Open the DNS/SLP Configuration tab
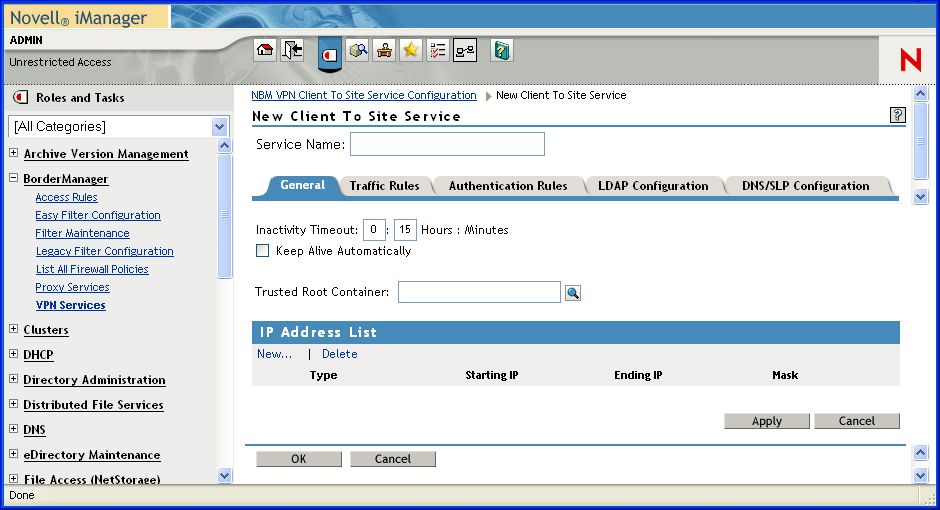This screenshot has width=940, height=510. (x=805, y=186)
